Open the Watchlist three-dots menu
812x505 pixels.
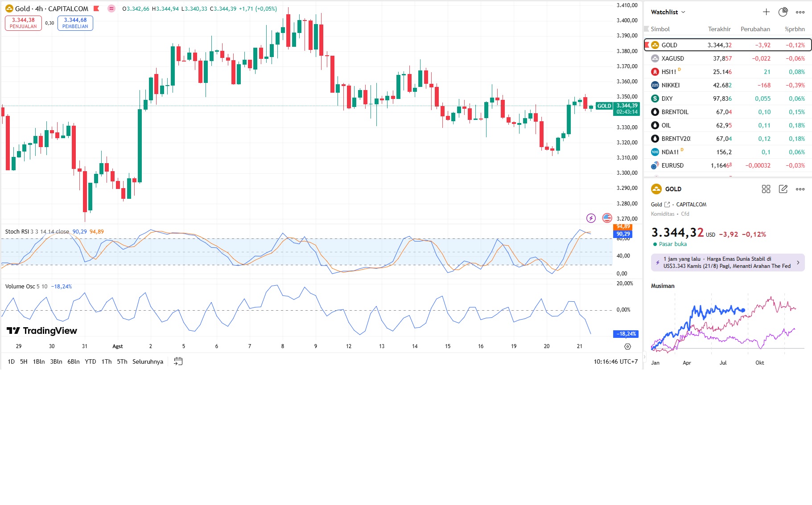pos(800,12)
